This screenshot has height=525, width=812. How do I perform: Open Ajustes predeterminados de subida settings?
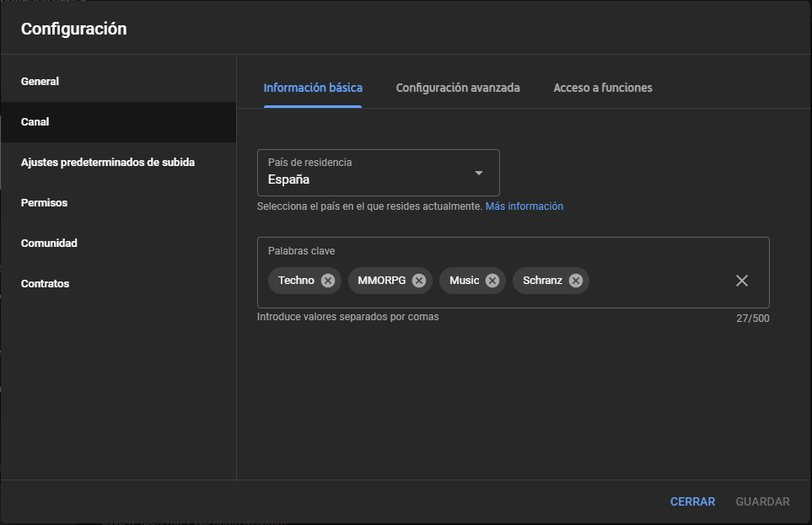pyautogui.click(x=108, y=162)
